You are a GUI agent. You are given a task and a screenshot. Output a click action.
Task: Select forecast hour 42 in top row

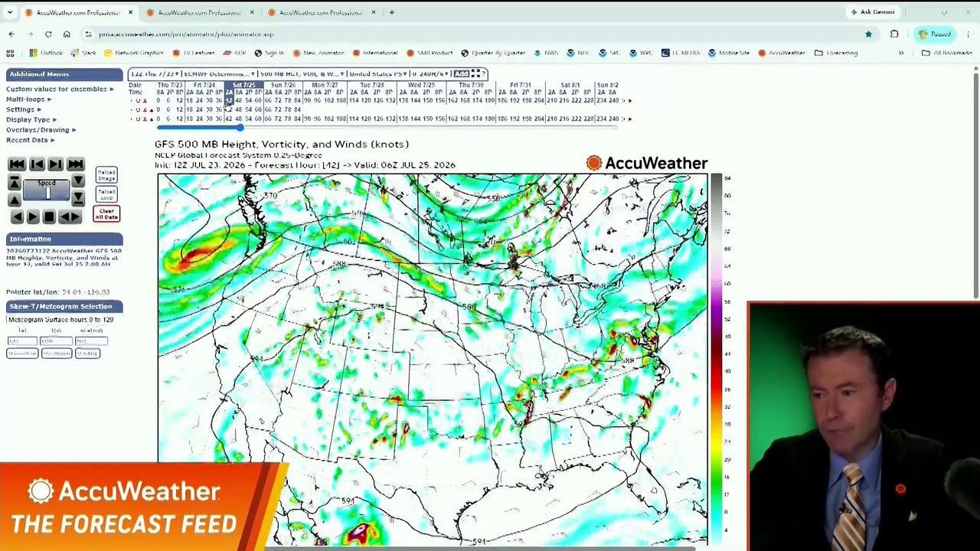pyautogui.click(x=228, y=100)
